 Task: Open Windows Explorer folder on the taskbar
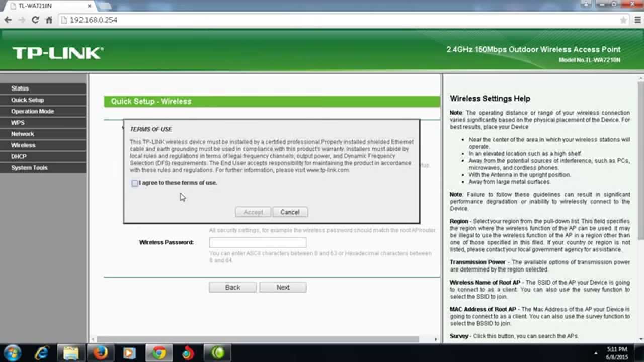point(71,353)
